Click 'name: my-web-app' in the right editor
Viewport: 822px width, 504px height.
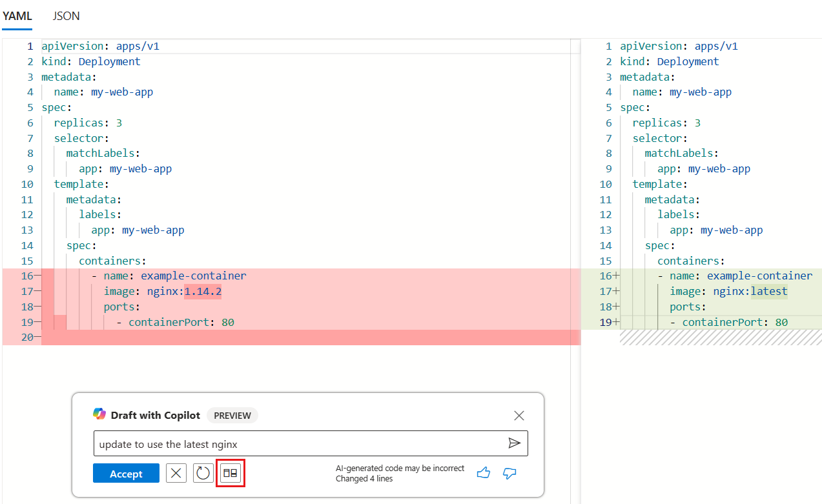point(682,92)
